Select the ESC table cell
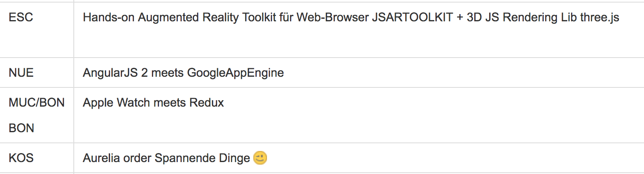The image size is (644, 174). coord(37,30)
